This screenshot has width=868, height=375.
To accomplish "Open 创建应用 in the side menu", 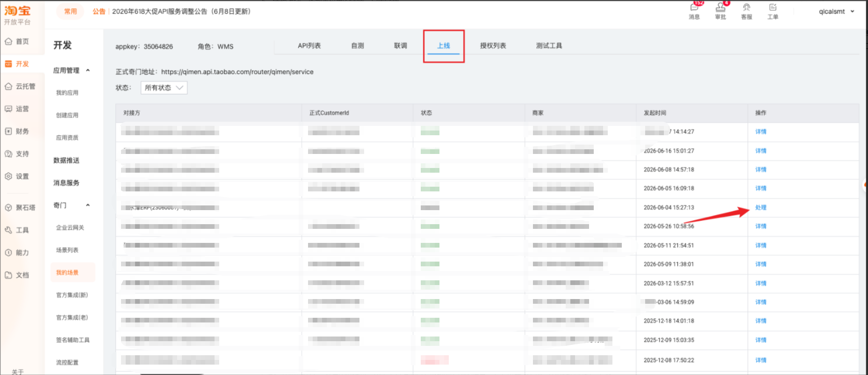I will click(x=68, y=115).
